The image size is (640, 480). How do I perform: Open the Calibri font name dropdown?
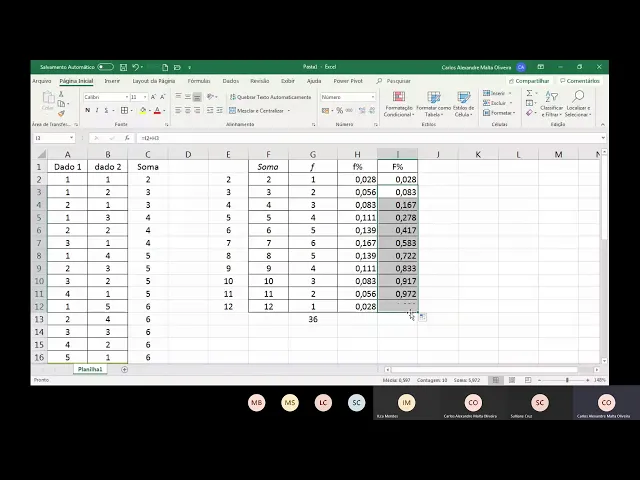click(x=127, y=97)
